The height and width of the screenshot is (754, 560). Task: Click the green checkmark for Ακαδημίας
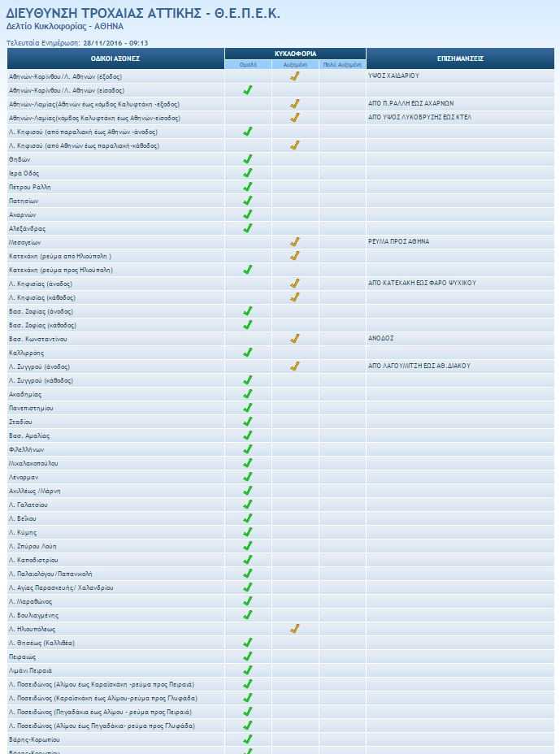[x=247, y=394]
